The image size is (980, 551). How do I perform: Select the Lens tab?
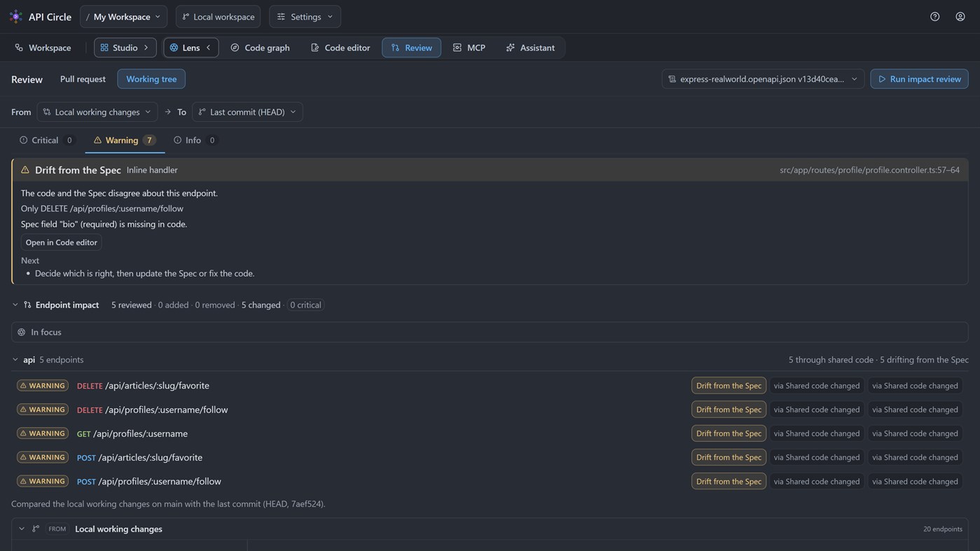191,48
